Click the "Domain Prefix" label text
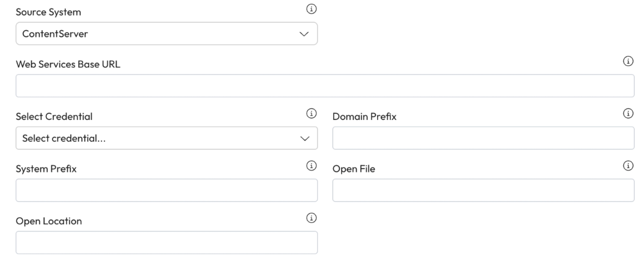 click(364, 117)
